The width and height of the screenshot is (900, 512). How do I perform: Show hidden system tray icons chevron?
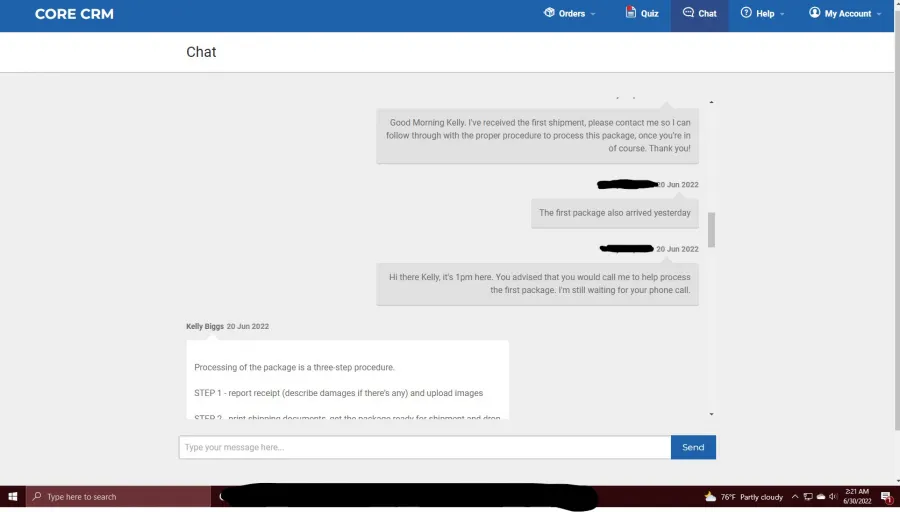[x=795, y=497]
